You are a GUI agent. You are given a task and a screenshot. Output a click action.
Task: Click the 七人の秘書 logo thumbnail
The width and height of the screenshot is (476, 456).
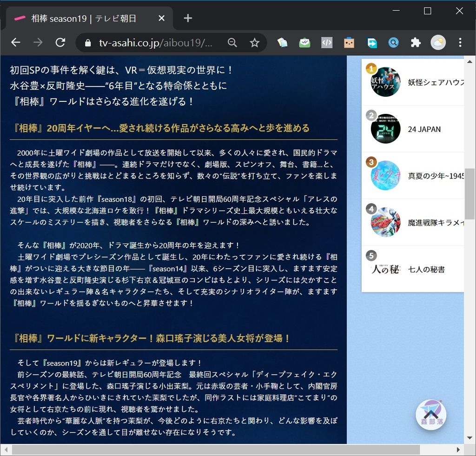tap(385, 269)
